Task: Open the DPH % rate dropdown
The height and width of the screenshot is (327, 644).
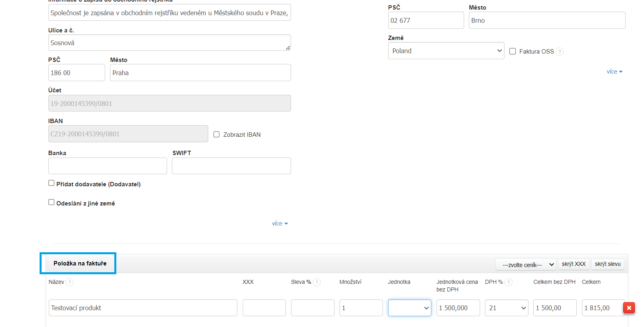Action: (x=506, y=308)
